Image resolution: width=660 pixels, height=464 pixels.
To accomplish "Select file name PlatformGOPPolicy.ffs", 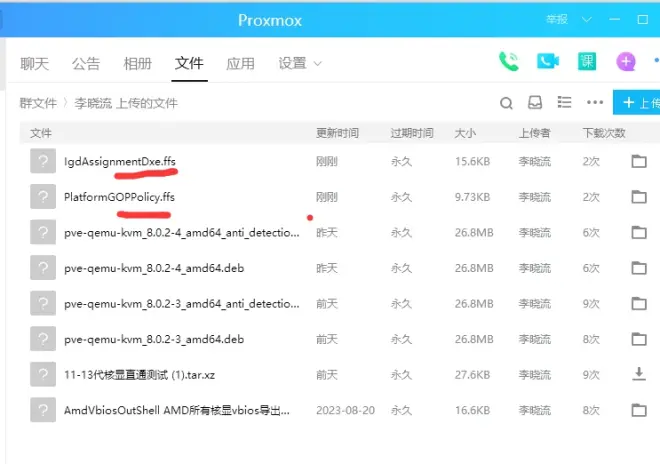I will coord(119,197).
